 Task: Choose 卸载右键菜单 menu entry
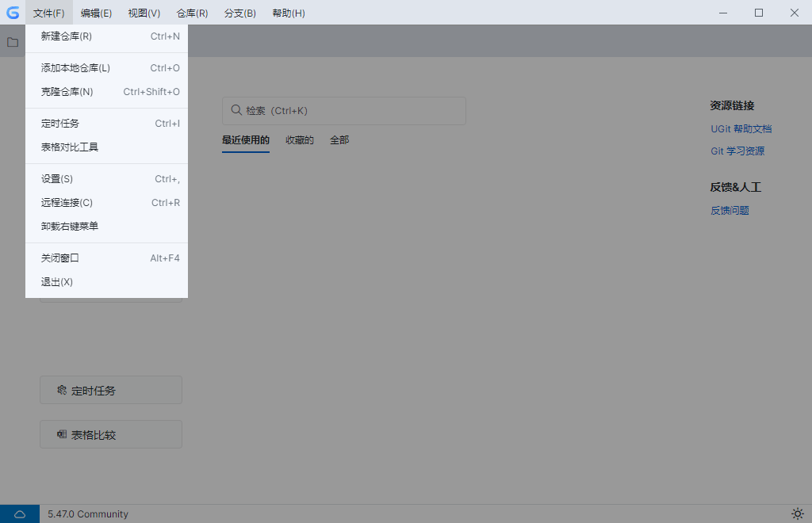click(x=107, y=226)
